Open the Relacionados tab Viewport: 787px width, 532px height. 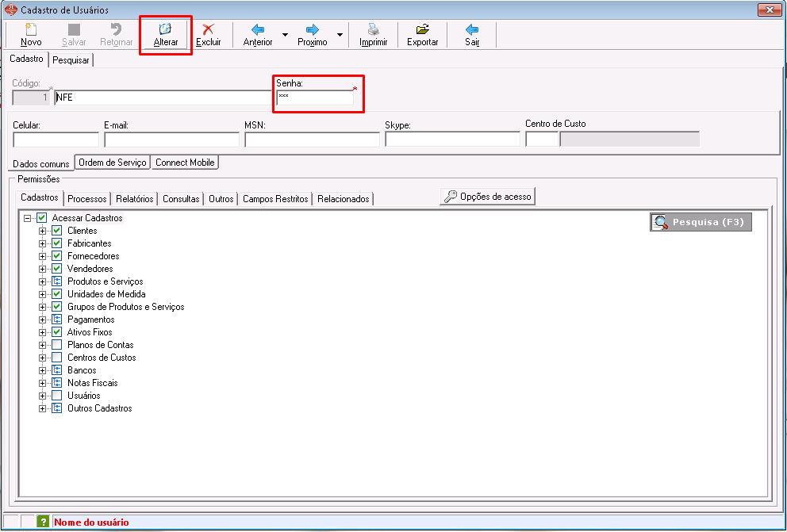tap(344, 199)
